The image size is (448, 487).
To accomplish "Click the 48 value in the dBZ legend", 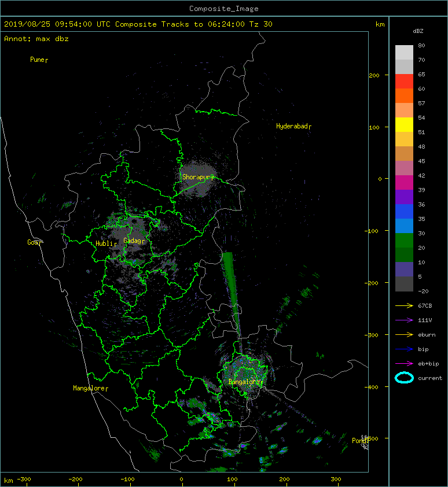I will click(421, 146).
